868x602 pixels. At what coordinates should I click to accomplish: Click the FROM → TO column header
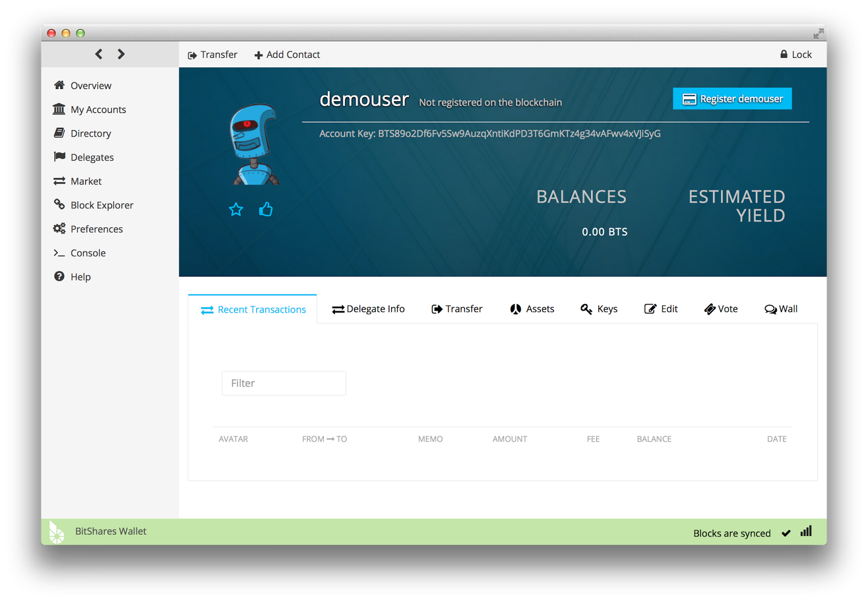click(x=324, y=439)
